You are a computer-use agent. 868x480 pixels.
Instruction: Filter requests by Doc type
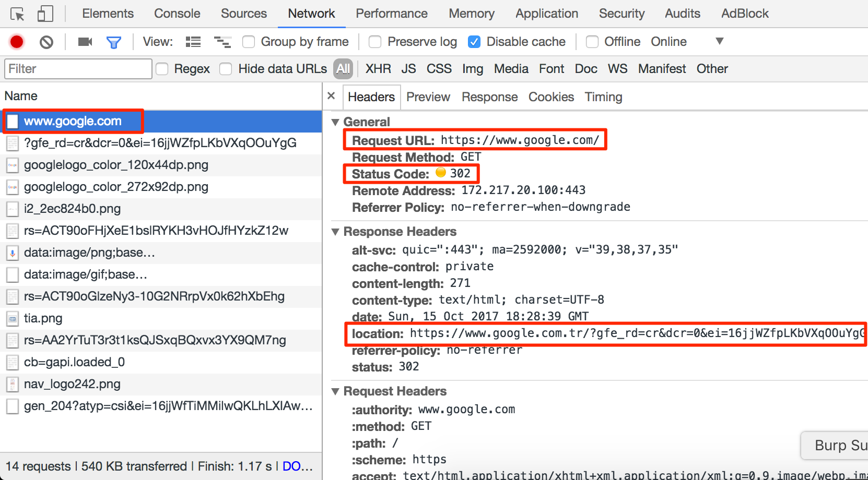586,69
